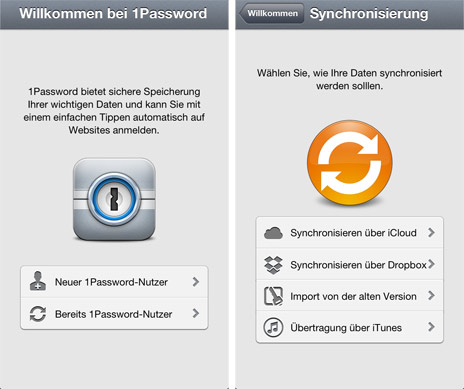Open chevron next to Synchronisieren über iCloud

tap(431, 232)
